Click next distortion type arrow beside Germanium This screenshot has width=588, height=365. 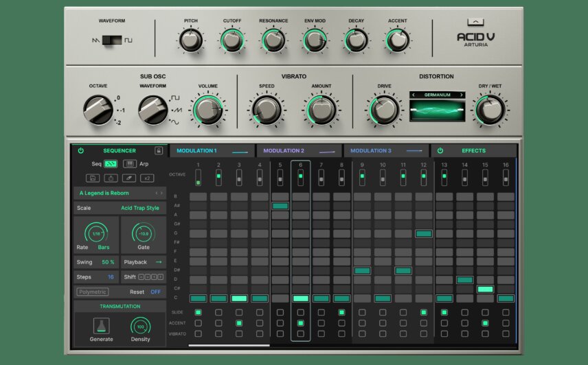(461, 95)
